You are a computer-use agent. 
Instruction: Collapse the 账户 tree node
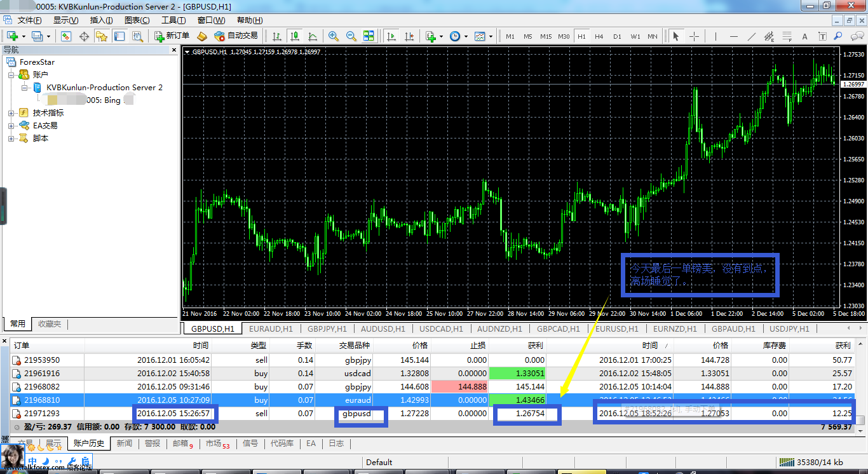11,75
